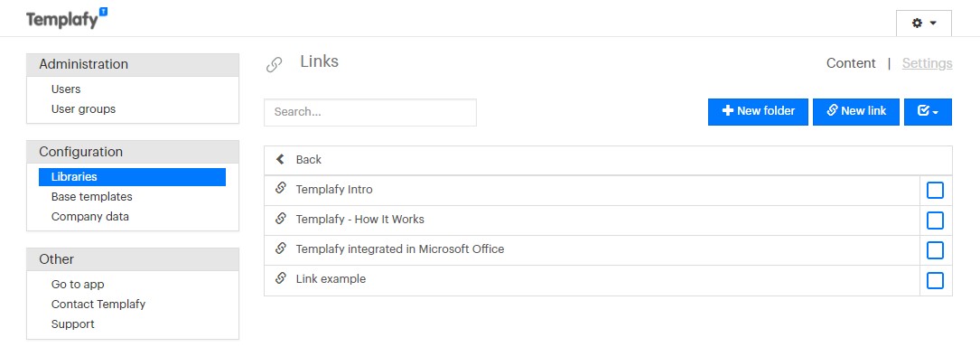Click chain icon beside Templafy - How It Works

pyautogui.click(x=281, y=218)
